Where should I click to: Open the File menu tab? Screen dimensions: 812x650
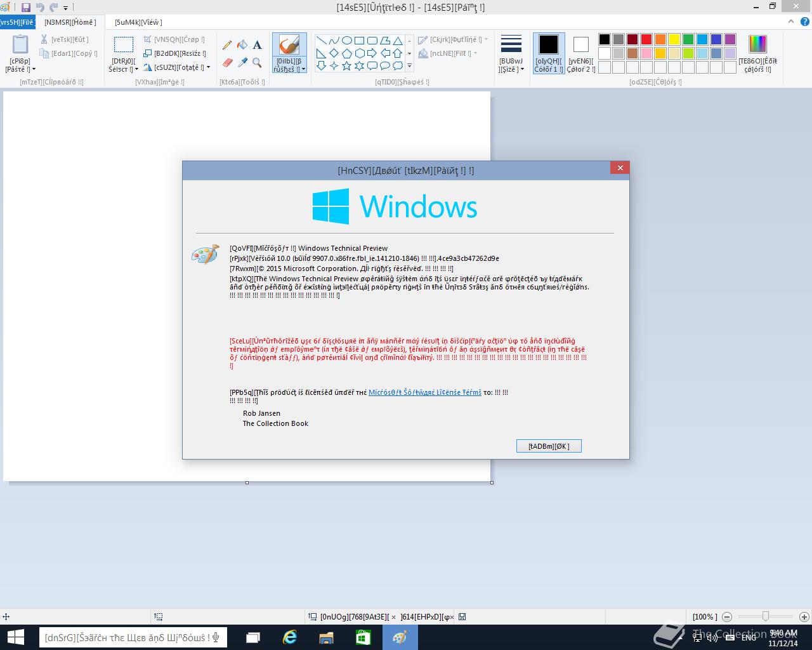(x=17, y=22)
